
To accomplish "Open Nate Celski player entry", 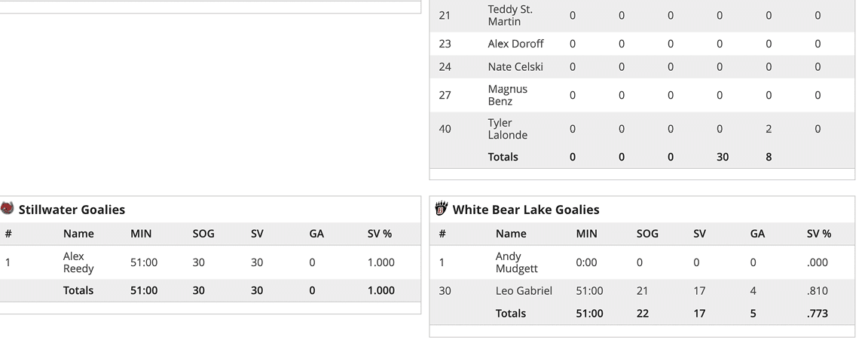I will (x=515, y=66).
